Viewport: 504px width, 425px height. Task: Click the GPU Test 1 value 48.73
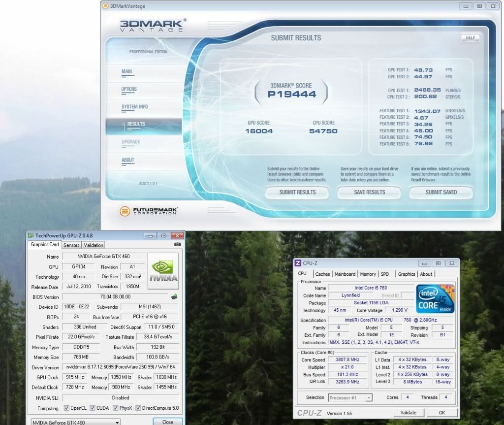click(423, 70)
